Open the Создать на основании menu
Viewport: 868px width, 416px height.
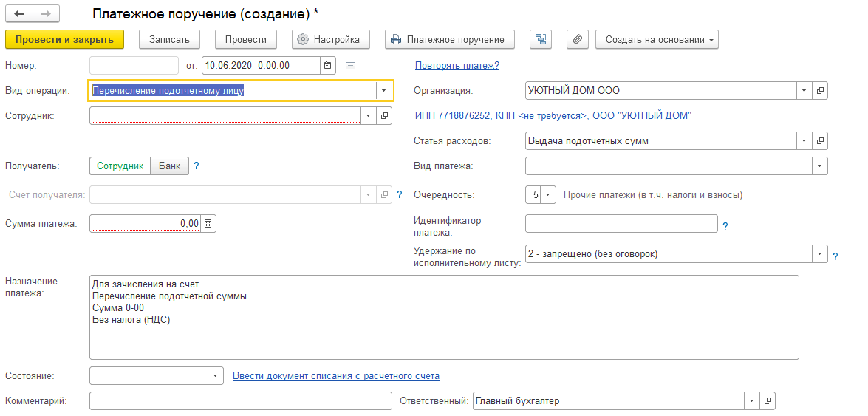coord(657,39)
